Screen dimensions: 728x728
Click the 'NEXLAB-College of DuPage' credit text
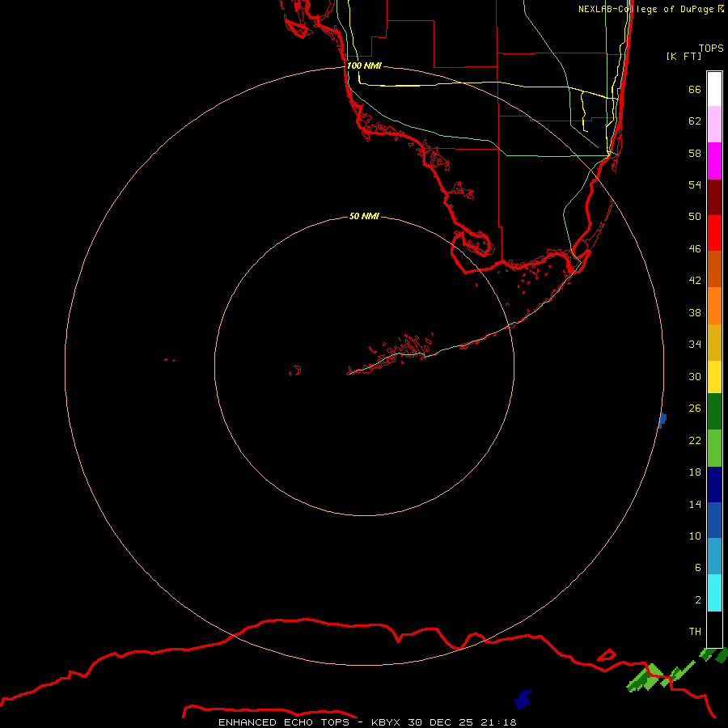pyautogui.click(x=646, y=9)
